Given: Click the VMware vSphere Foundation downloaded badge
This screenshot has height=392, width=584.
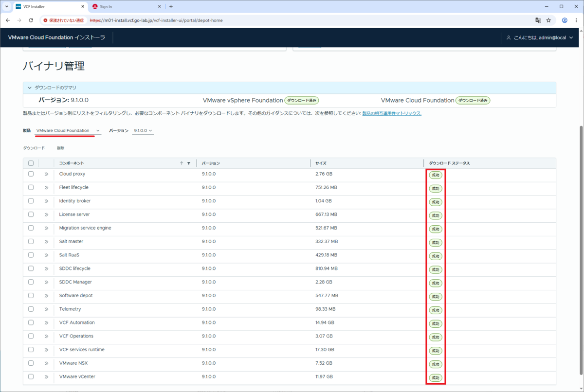Looking at the screenshot, I should point(302,101).
